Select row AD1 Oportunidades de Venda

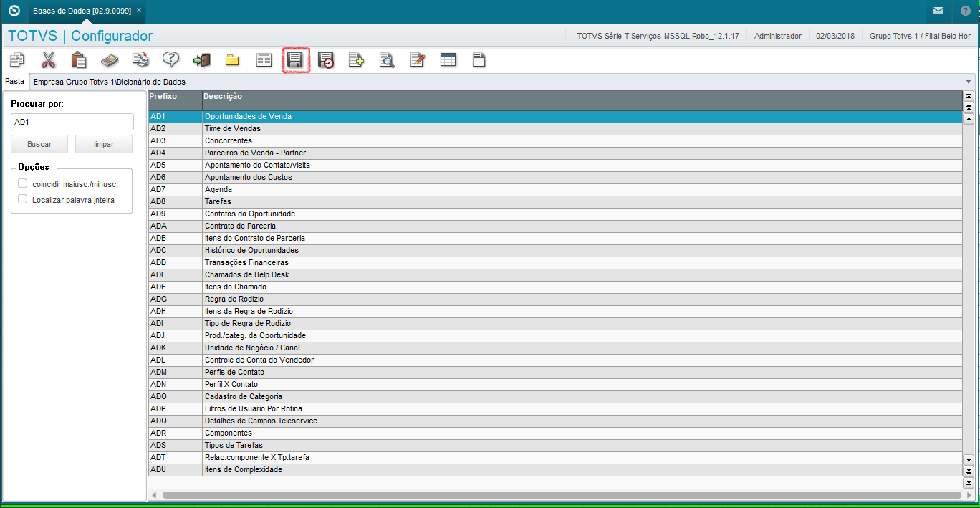[x=554, y=116]
